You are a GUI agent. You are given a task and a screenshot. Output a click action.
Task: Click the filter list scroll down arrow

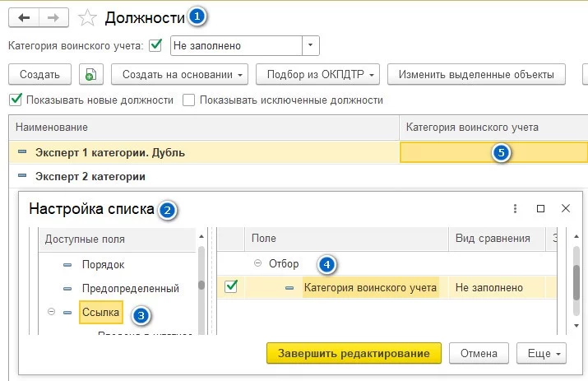tap(576, 325)
